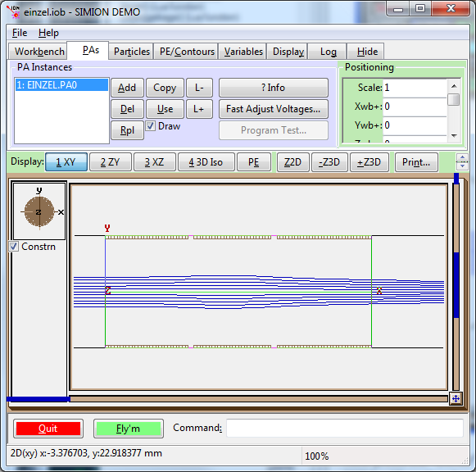Click the pan/move view icon at viewport corner
Screen dimensions: 476x472
pyautogui.click(x=456, y=399)
